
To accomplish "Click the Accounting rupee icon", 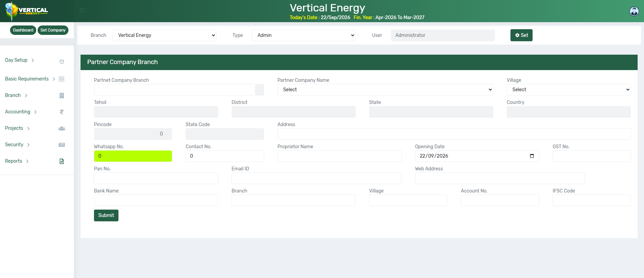I will pos(62,112).
